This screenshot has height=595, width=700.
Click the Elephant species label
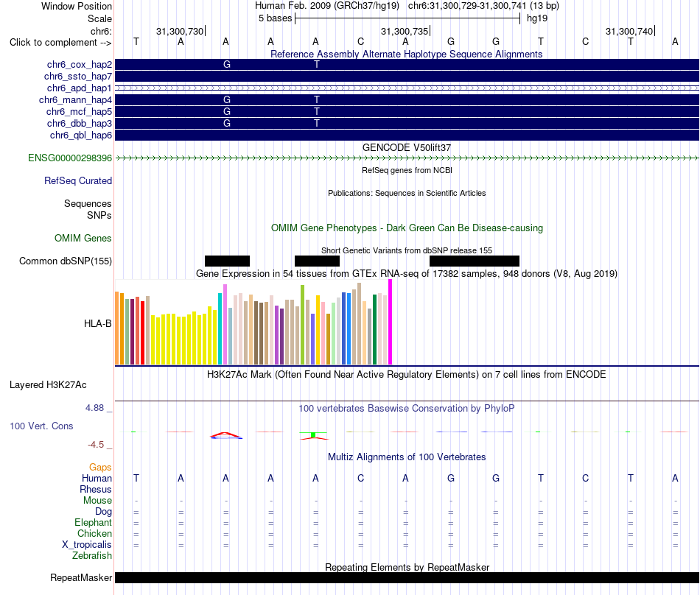pos(93,522)
